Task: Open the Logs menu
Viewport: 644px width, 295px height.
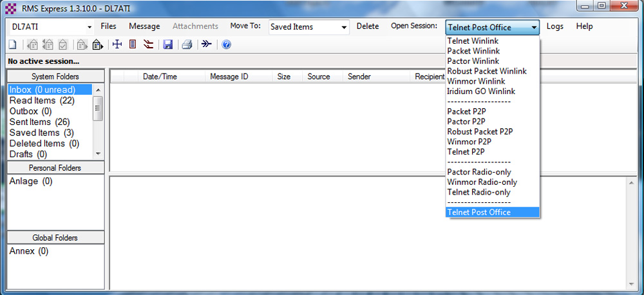Action: click(x=555, y=26)
